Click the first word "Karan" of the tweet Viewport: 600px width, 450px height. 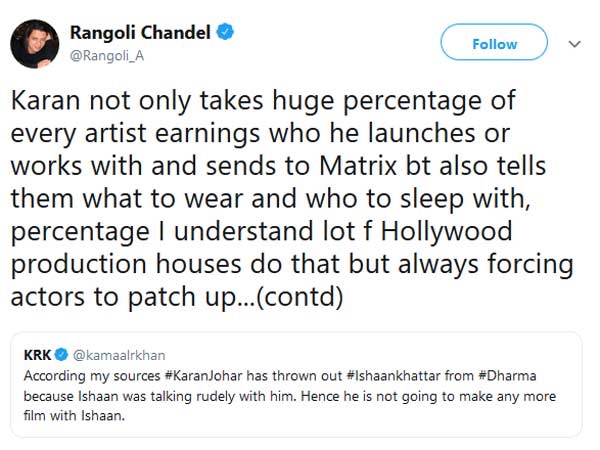coord(46,100)
